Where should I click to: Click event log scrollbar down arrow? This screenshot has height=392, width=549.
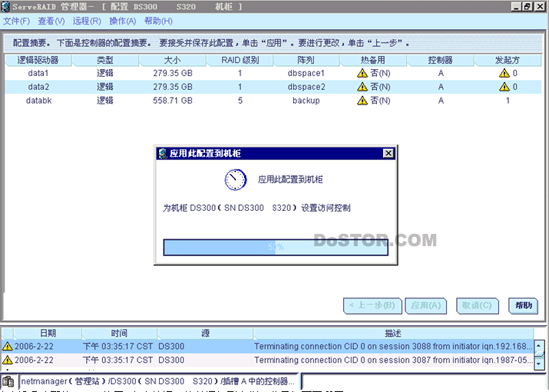[x=539, y=364]
